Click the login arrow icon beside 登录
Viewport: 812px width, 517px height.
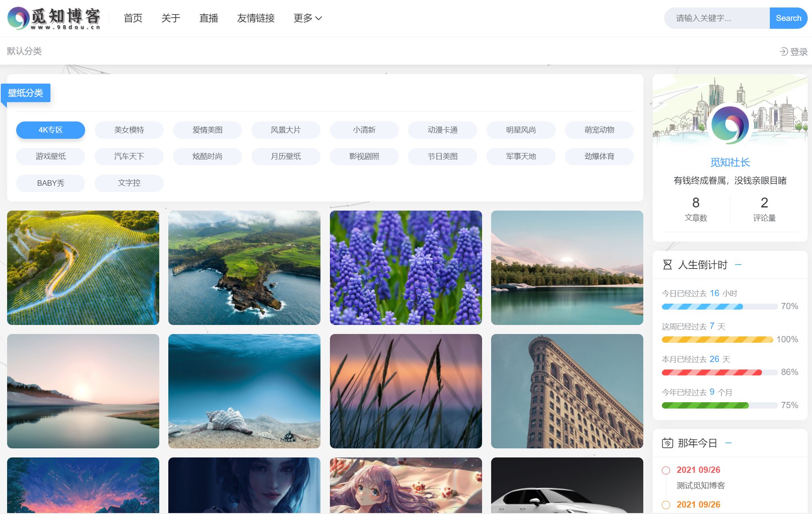784,52
